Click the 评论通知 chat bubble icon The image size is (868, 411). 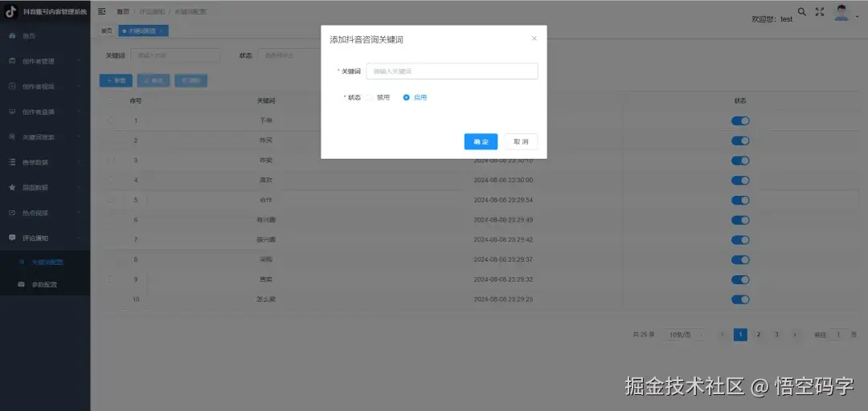12,238
